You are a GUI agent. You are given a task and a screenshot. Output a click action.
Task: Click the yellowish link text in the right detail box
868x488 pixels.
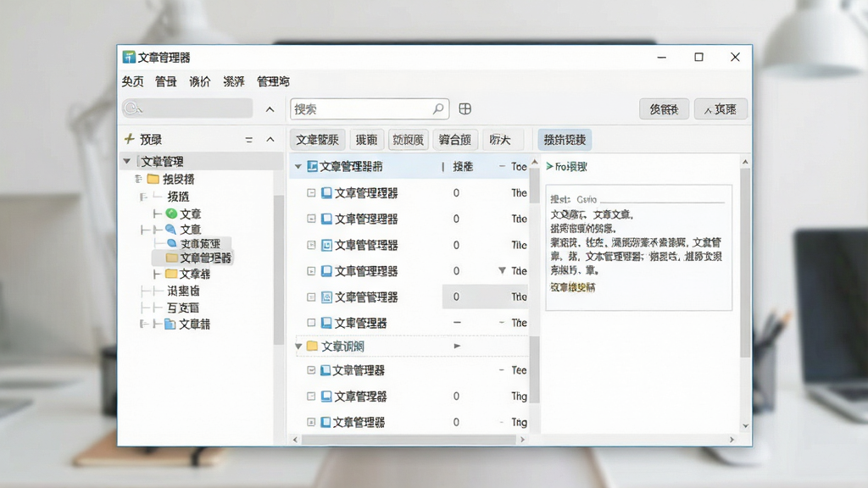[573, 286]
